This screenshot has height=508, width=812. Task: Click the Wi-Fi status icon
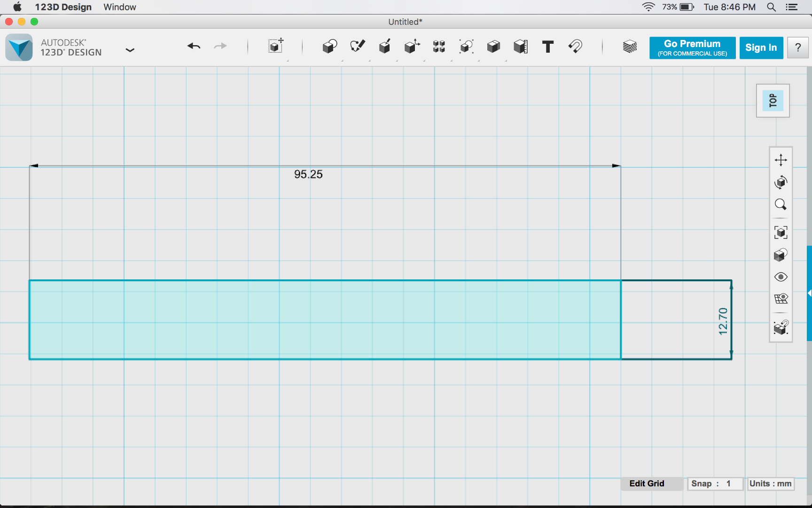[648, 7]
